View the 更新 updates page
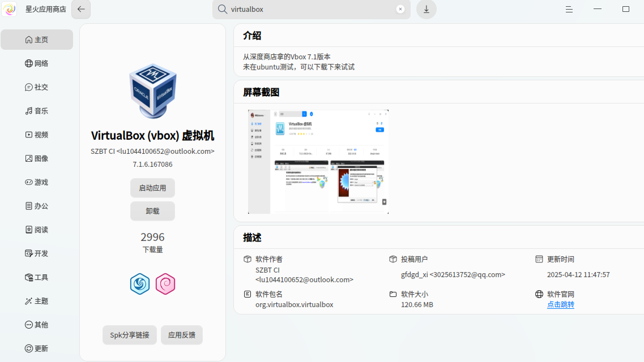644x362 pixels. pos(37,349)
